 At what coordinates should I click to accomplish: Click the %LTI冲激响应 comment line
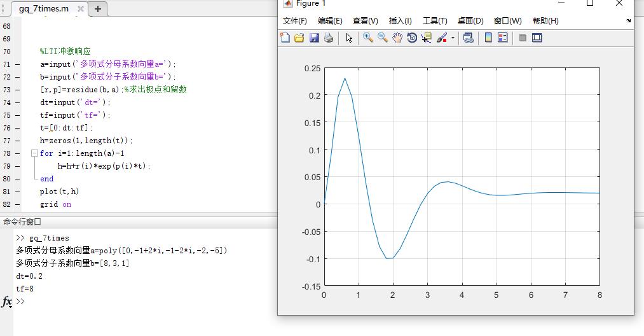click(x=65, y=52)
